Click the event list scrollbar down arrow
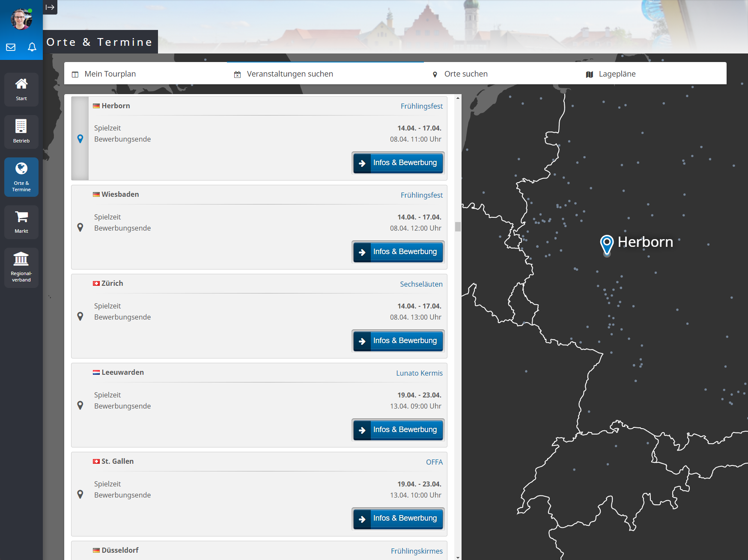 (x=458, y=557)
